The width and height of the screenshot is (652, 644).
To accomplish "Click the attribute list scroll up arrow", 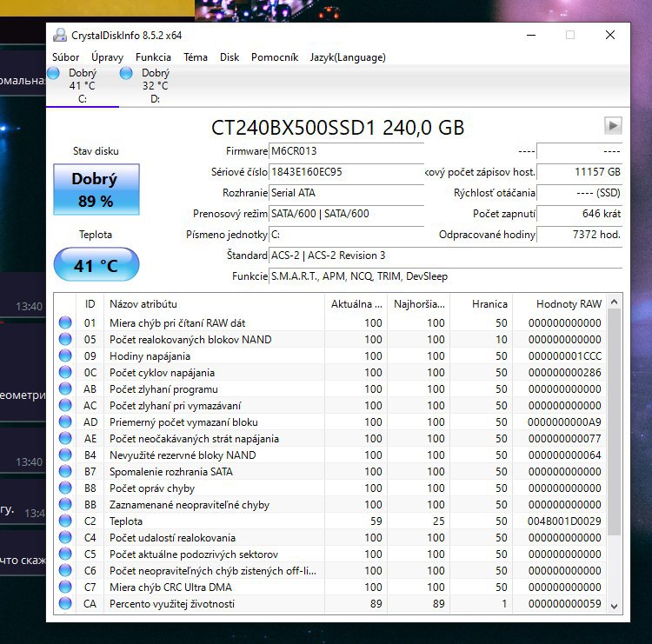I will [614, 302].
